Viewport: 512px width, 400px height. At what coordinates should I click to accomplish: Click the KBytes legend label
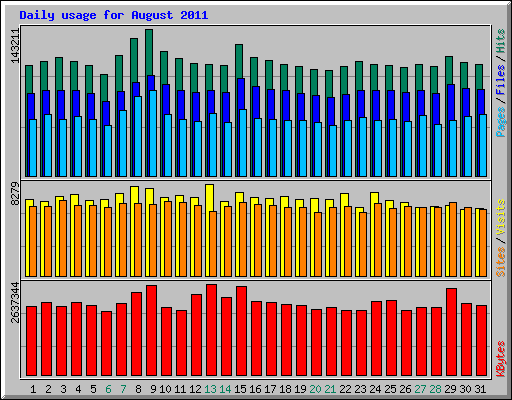point(501,359)
